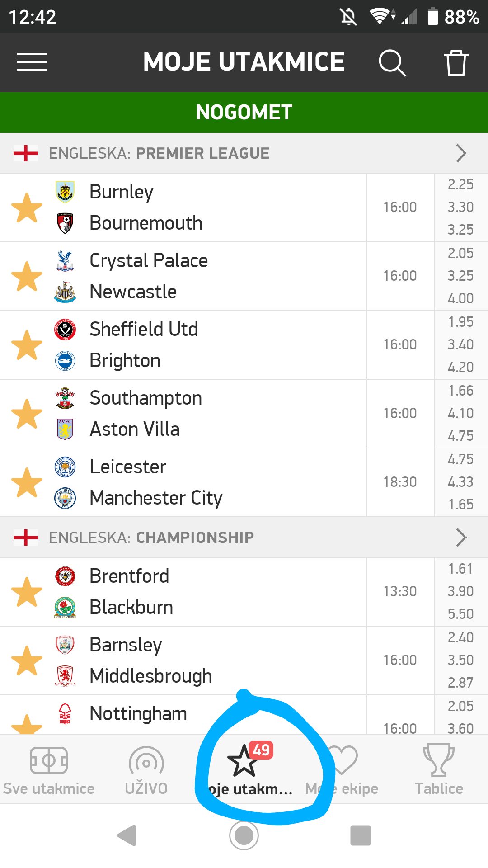The height and width of the screenshot is (868, 488).
Task: Tap Southampton club crest
Action: [65, 398]
